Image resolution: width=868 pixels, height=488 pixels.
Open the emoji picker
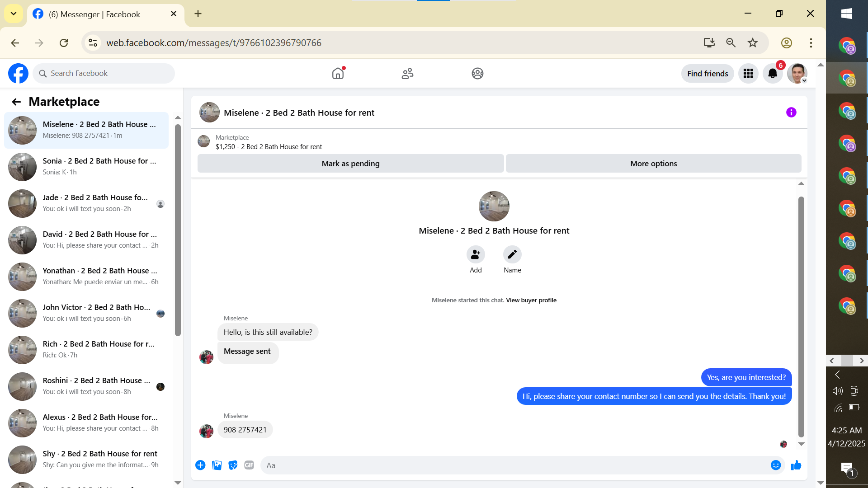pos(776,465)
